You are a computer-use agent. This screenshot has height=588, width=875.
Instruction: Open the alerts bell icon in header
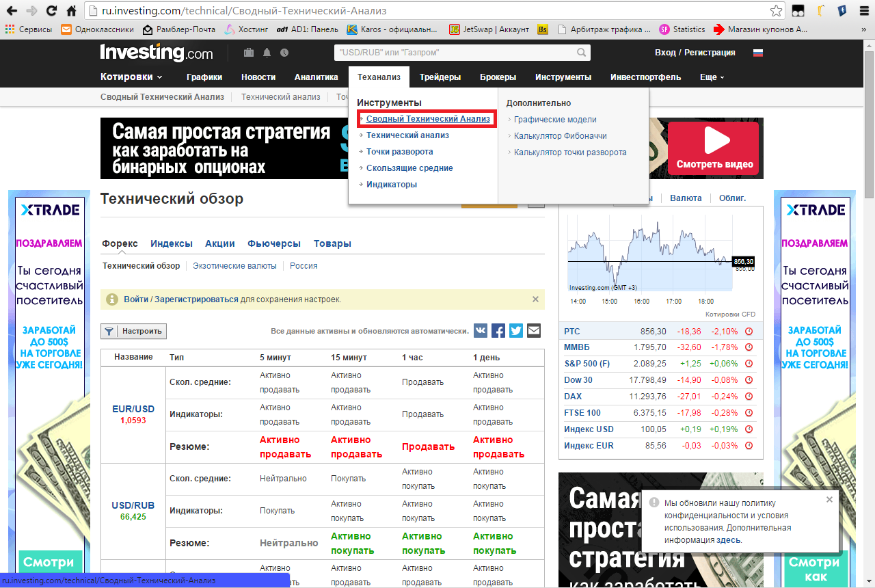pyautogui.click(x=267, y=53)
